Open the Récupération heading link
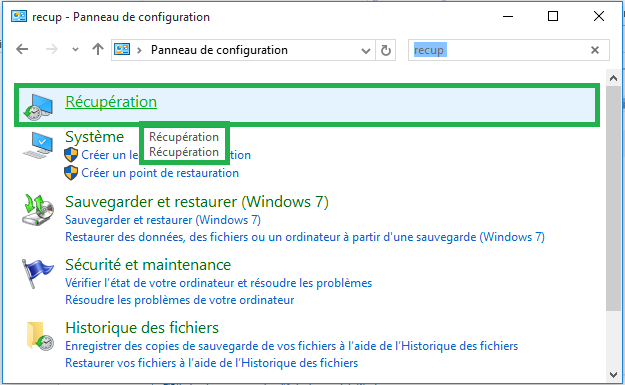 coord(111,102)
